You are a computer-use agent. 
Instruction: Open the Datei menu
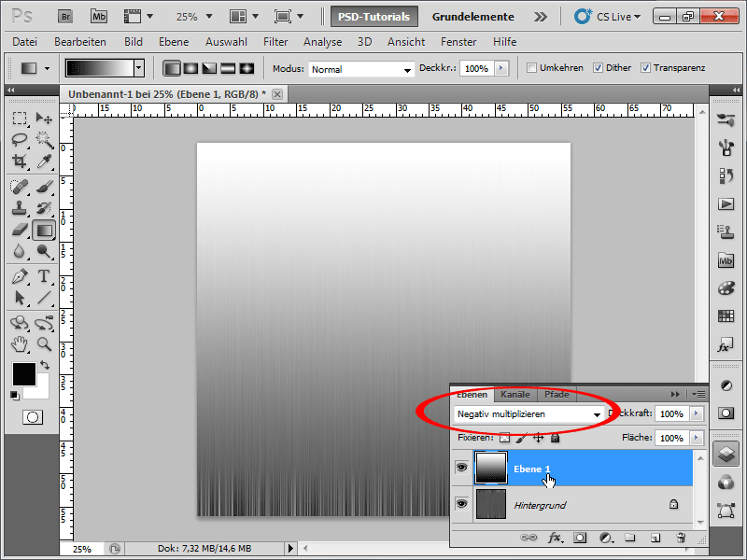coord(25,42)
